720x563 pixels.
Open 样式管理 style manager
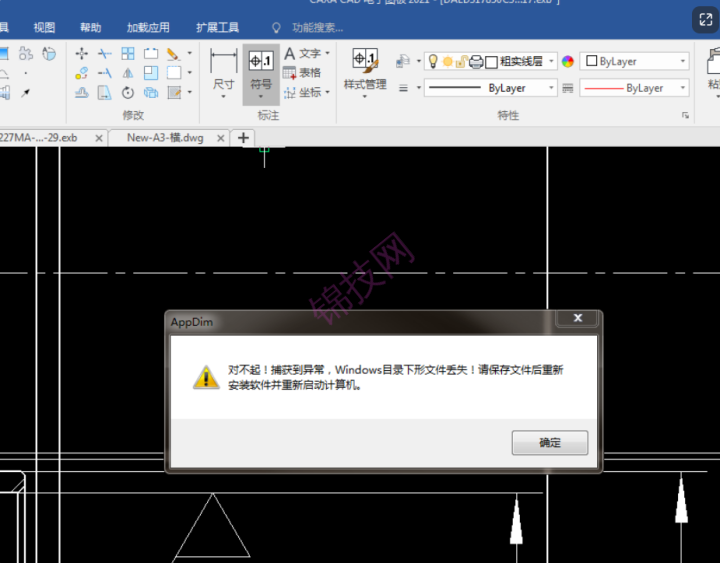tap(365, 69)
